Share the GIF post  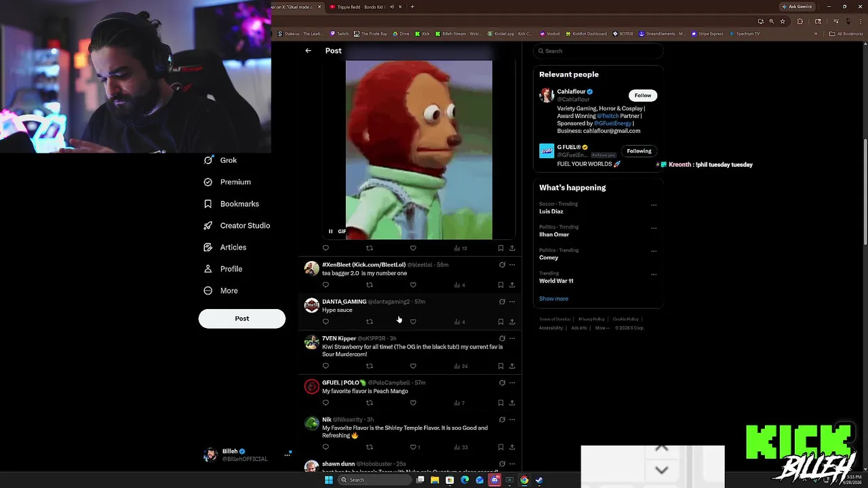[x=512, y=248]
